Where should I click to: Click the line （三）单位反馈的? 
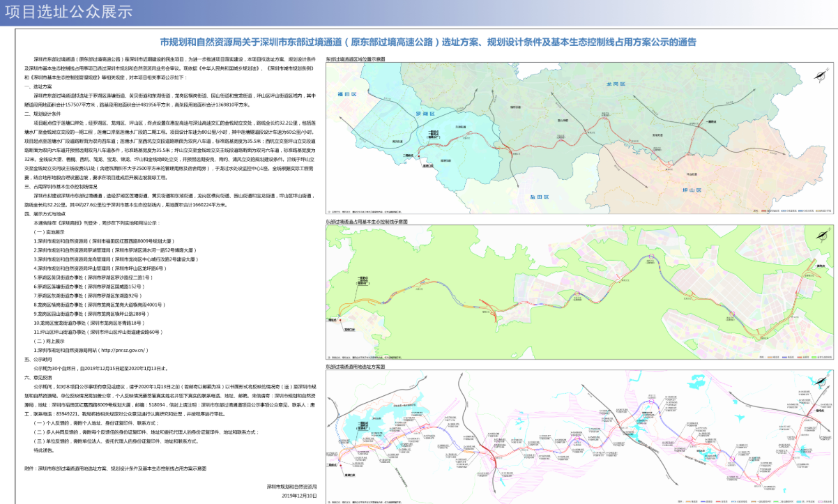click(x=115, y=441)
